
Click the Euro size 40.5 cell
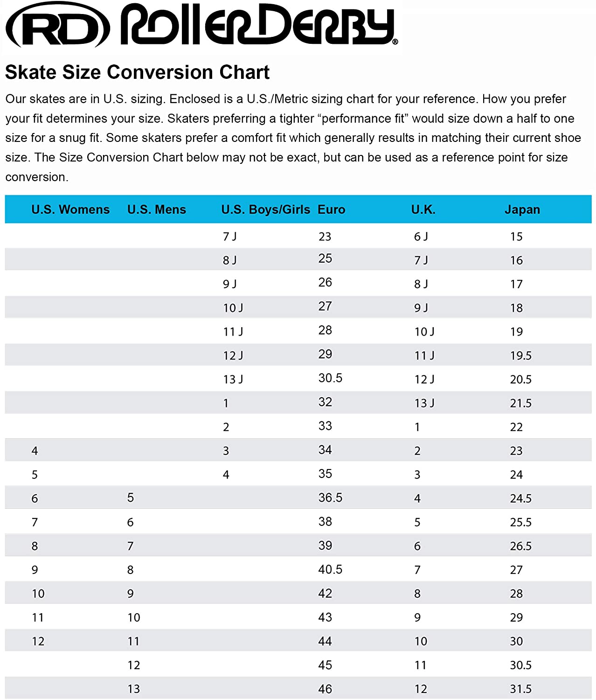tap(330, 569)
